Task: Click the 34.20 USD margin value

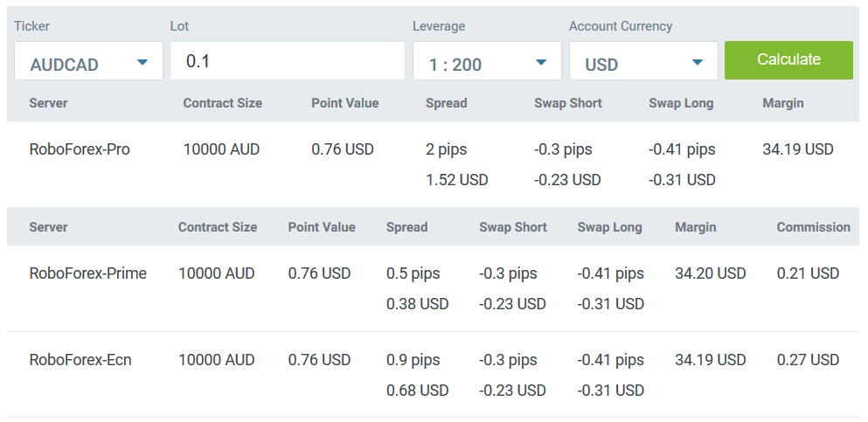Action: coord(711,273)
